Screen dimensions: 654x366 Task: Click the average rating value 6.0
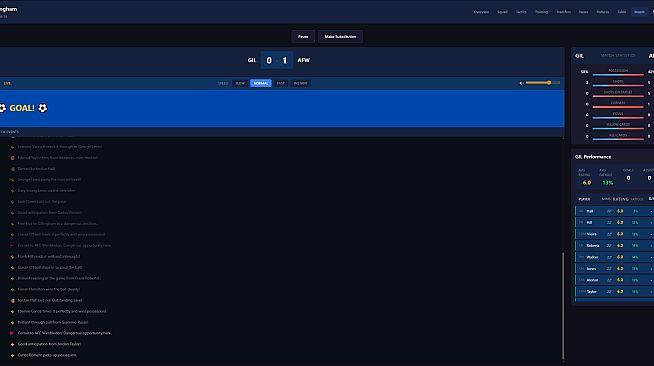point(587,183)
